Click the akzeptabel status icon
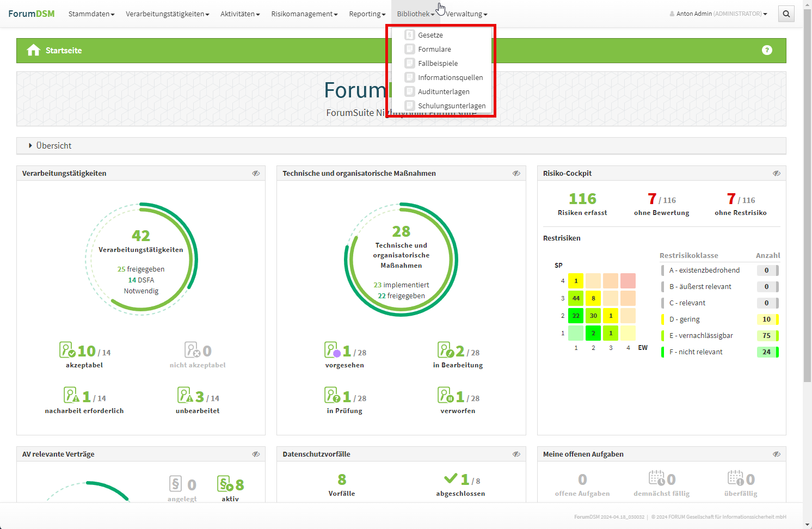This screenshot has width=812, height=529. [x=67, y=350]
